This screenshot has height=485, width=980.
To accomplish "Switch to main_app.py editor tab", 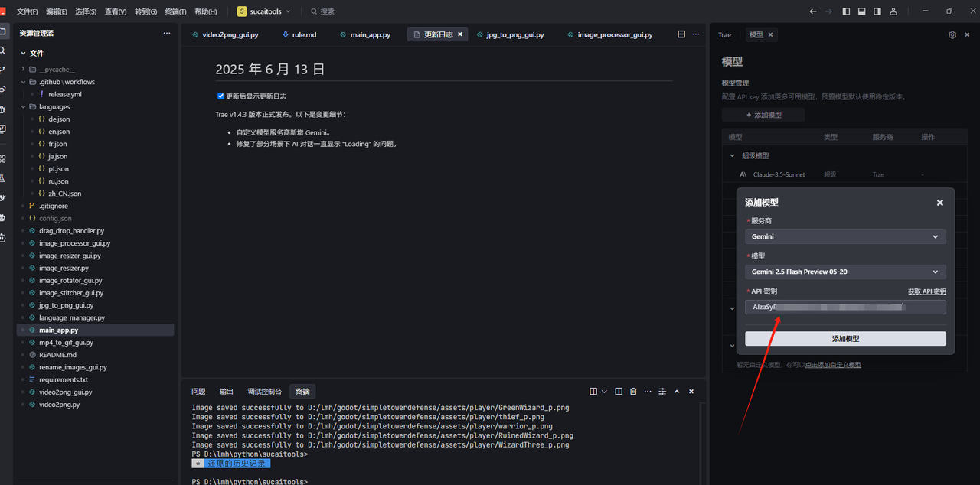I will coord(365,34).
